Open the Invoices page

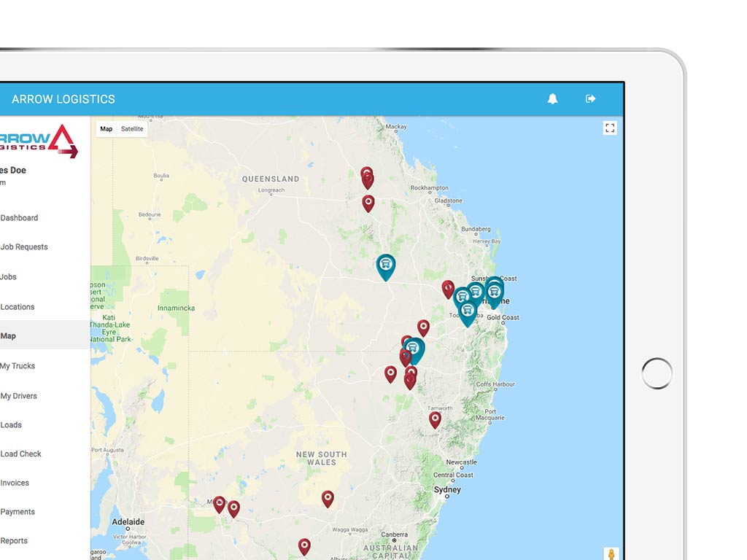tap(15, 483)
